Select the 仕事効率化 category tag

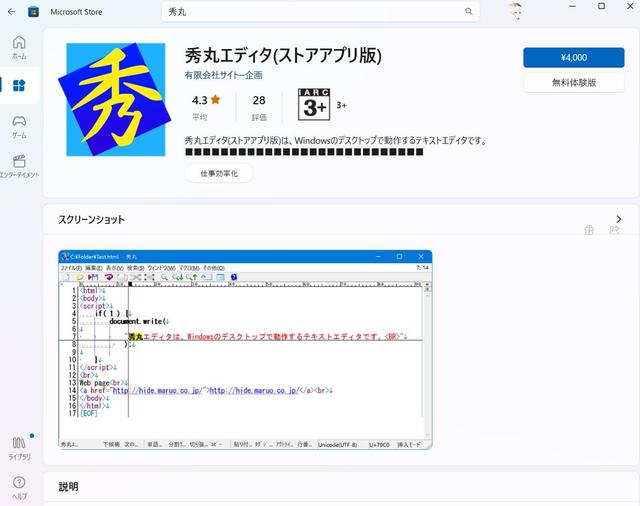(x=218, y=173)
